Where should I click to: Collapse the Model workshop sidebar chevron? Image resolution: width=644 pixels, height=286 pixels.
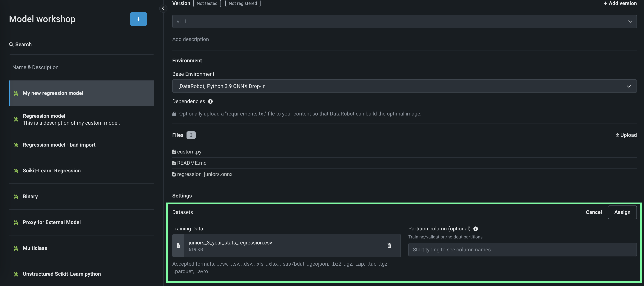pyautogui.click(x=163, y=8)
